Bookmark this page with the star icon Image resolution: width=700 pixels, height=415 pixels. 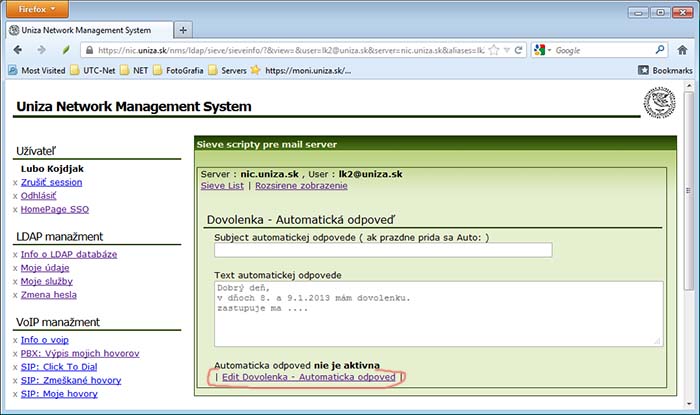pos(493,50)
